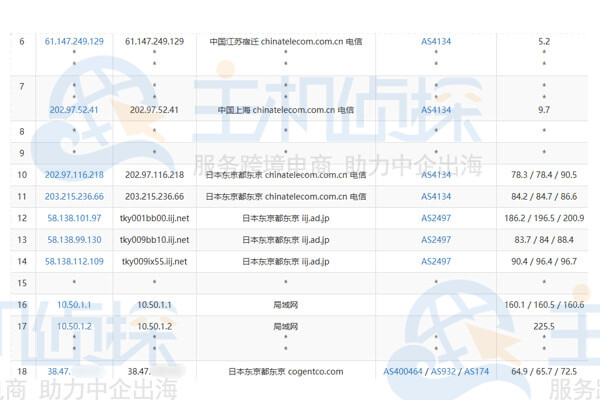Open the blue 10.50.1.2 IP link in hop 17
The height and width of the screenshot is (400, 600).
pos(75,326)
